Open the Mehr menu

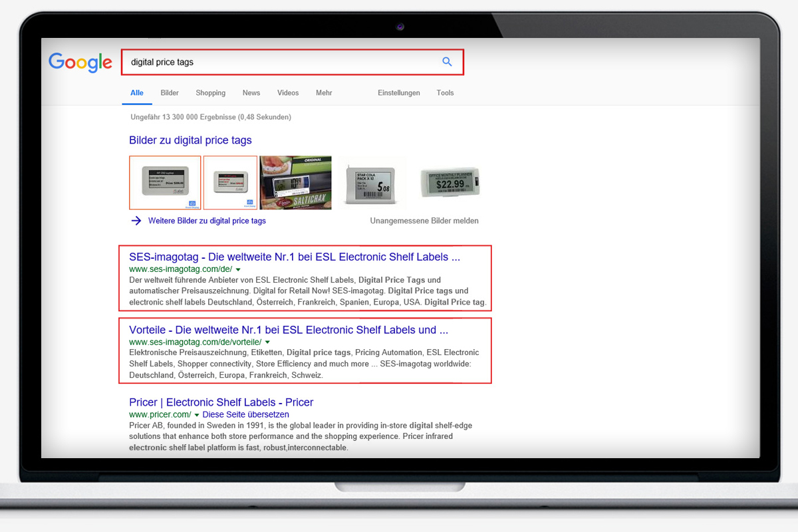(x=324, y=93)
